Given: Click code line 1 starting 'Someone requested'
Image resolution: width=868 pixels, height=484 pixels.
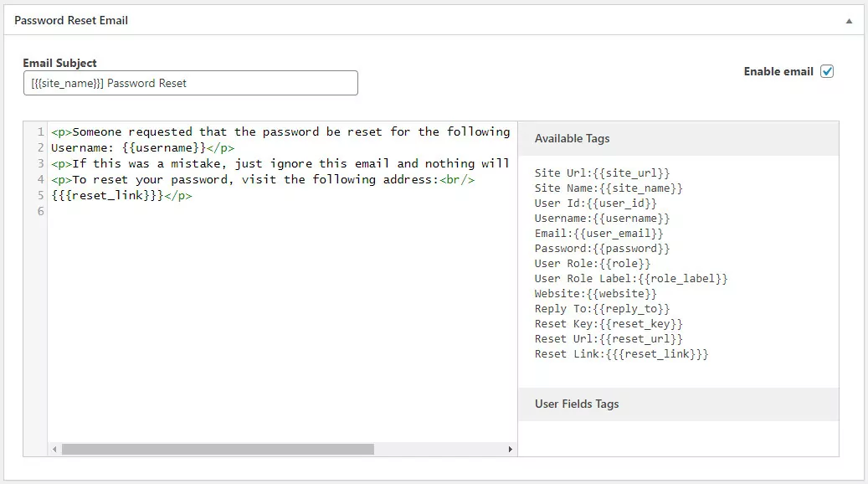Looking at the screenshot, I should pos(280,131).
